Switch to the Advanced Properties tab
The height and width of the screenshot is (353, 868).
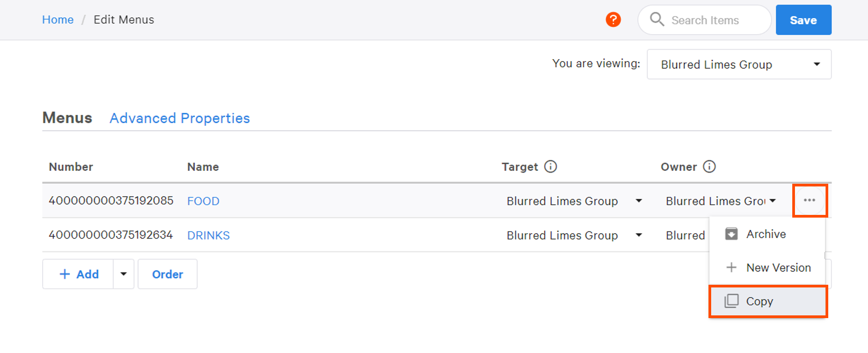(x=179, y=118)
